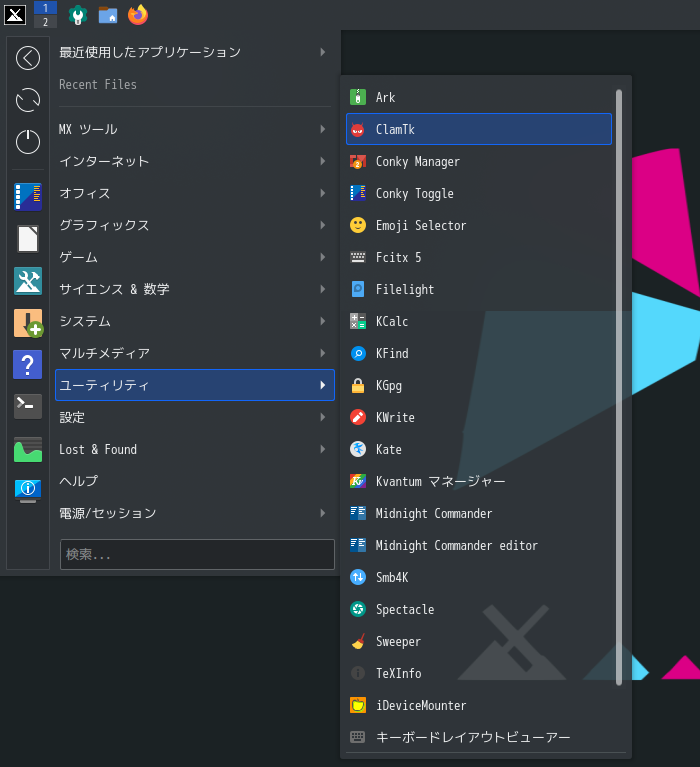Expand オフィス category
700x767 pixels.
(195, 193)
